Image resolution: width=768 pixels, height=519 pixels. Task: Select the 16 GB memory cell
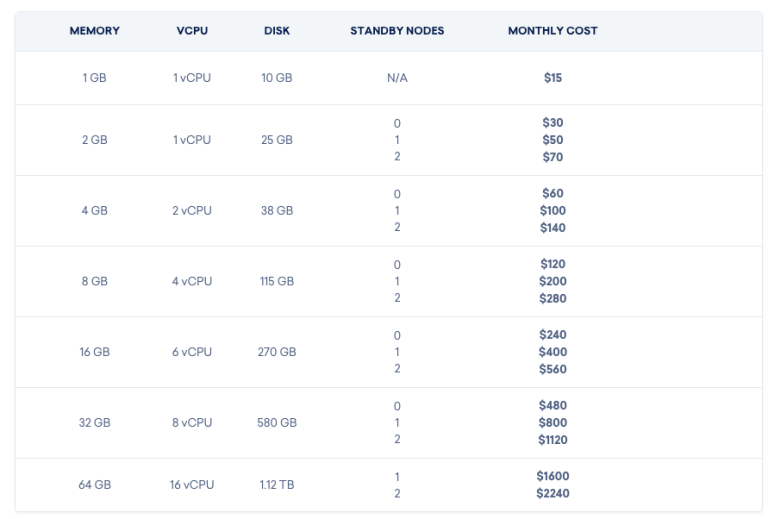(x=95, y=352)
